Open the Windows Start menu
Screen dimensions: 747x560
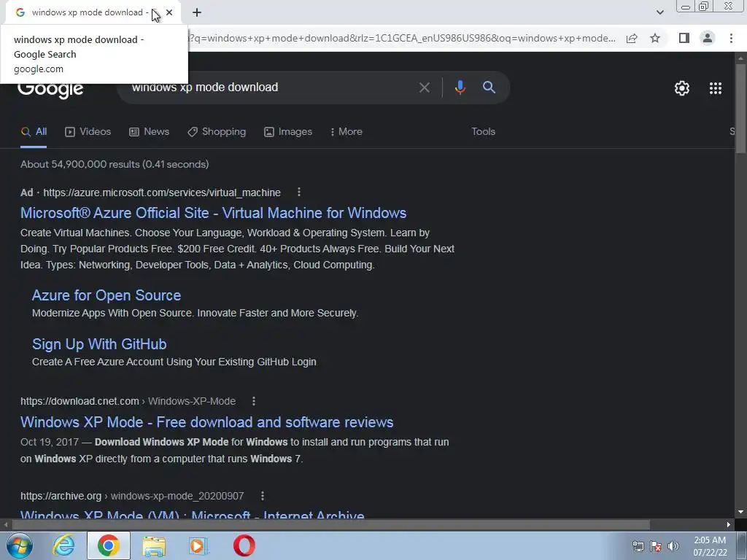pos(20,545)
